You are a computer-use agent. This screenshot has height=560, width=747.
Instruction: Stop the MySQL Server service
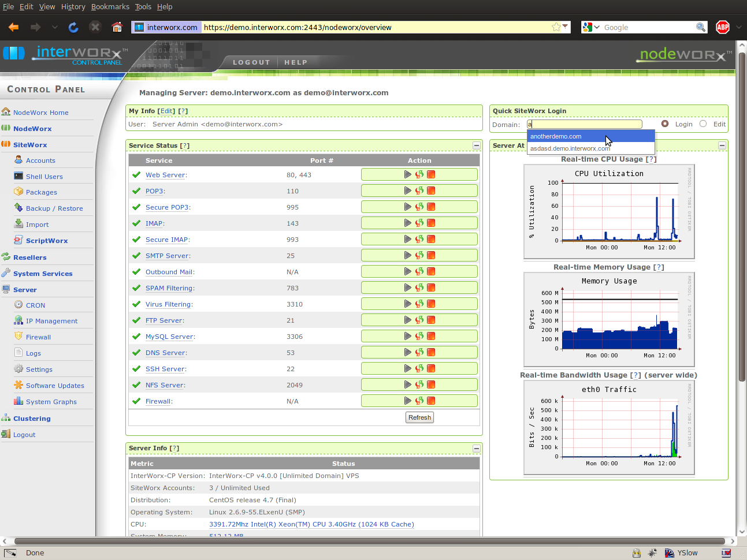[431, 336]
